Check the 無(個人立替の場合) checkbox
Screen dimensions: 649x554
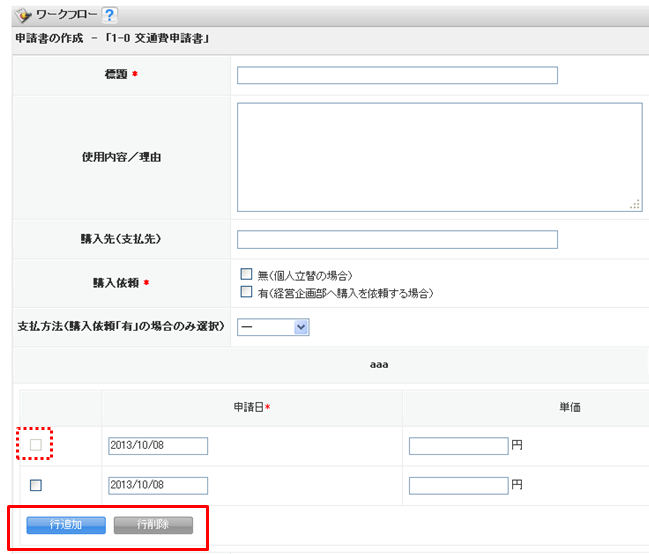click(245, 274)
